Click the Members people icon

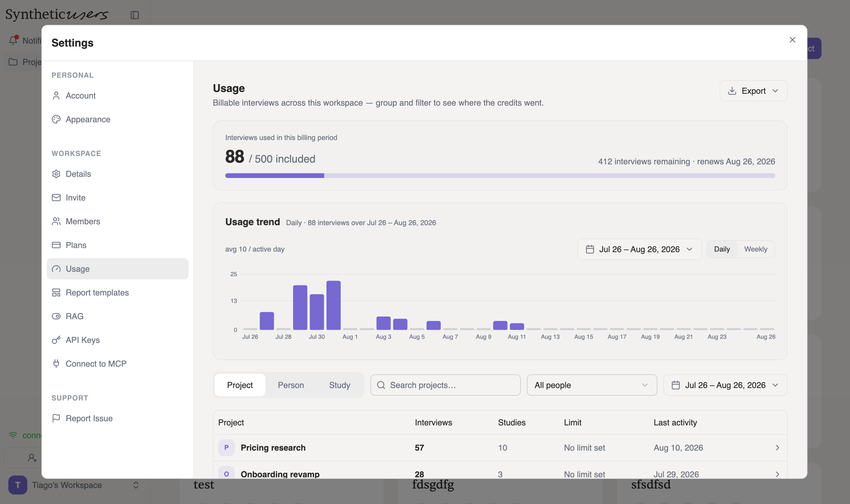(56, 221)
